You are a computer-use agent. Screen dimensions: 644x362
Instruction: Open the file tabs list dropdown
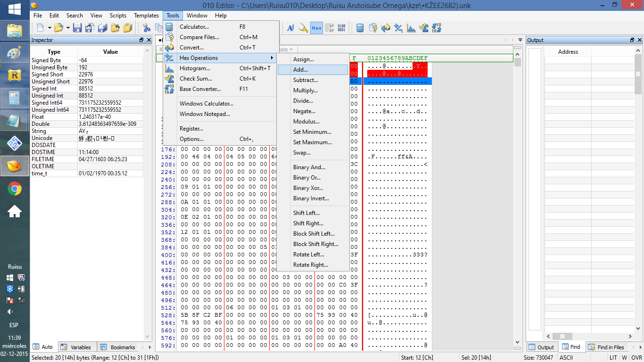pos(520,40)
